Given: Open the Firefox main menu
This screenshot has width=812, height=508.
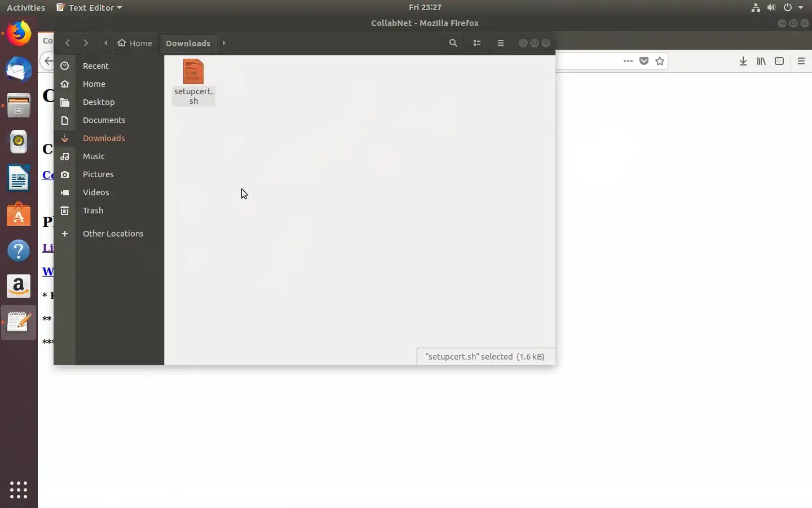Looking at the screenshot, I should click(x=801, y=61).
